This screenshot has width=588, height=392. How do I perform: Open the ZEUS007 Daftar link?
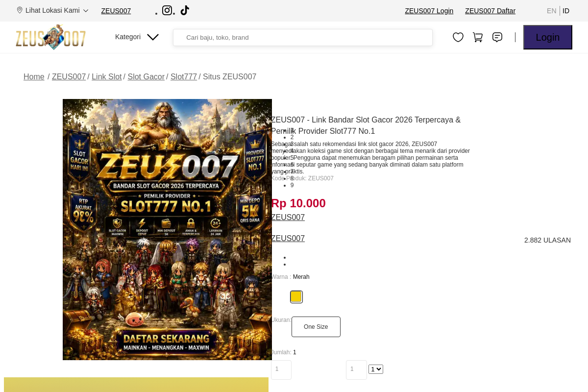(490, 11)
